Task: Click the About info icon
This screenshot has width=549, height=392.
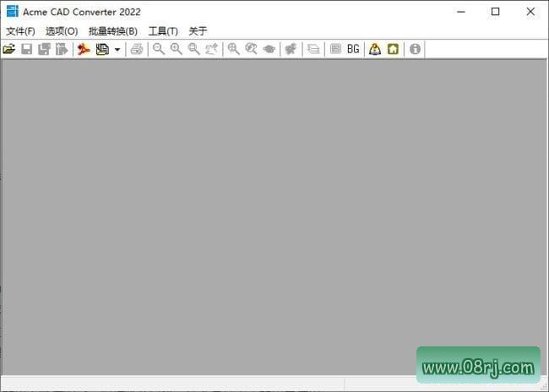Action: [x=415, y=49]
